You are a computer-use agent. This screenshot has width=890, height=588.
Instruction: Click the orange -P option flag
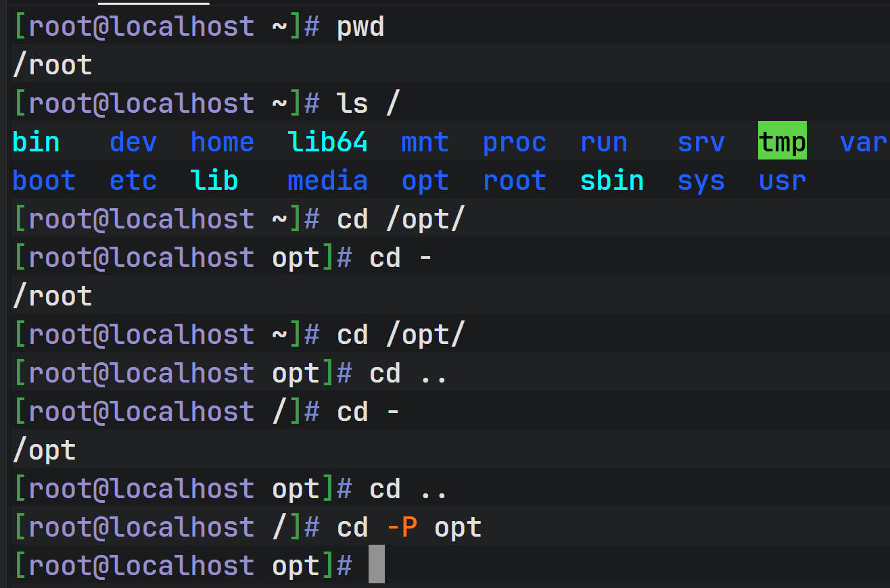point(402,526)
